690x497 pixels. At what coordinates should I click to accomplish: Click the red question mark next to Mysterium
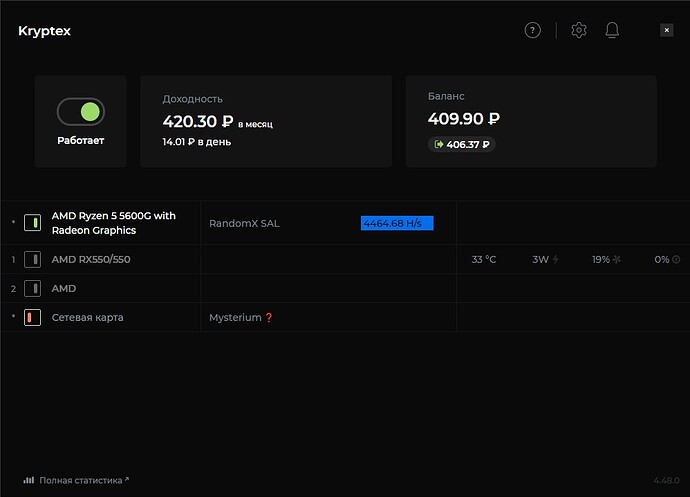(269, 317)
